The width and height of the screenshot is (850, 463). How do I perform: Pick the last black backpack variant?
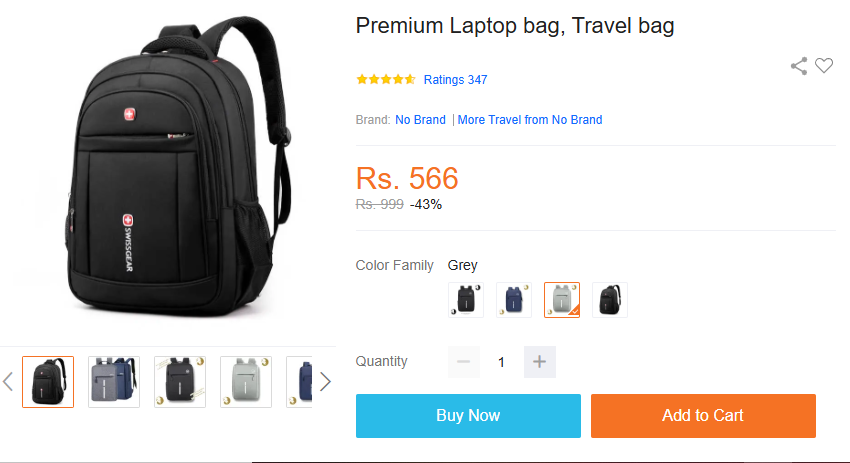[610, 300]
